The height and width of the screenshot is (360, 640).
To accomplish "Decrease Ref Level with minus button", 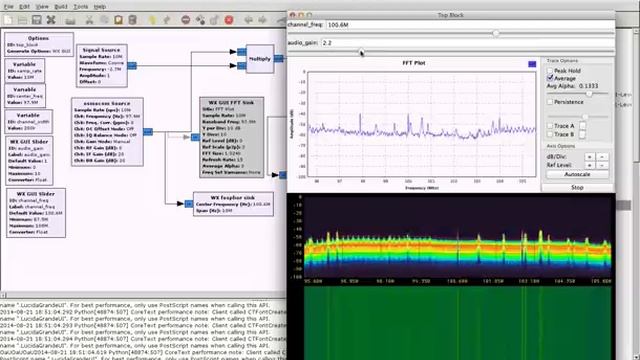I will (602, 165).
